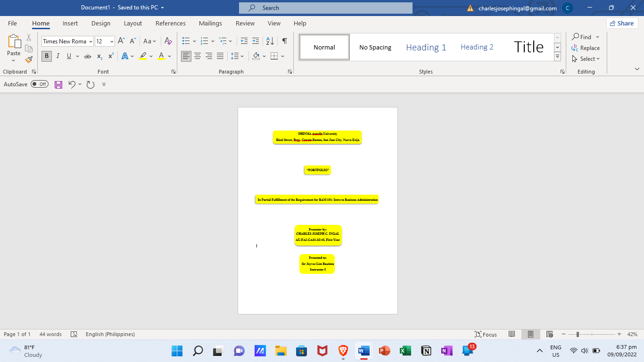Click the Share button

622,23
